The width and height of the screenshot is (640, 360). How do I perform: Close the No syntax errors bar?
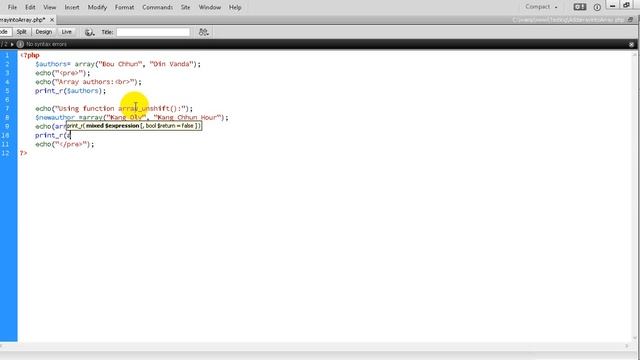tap(631, 44)
